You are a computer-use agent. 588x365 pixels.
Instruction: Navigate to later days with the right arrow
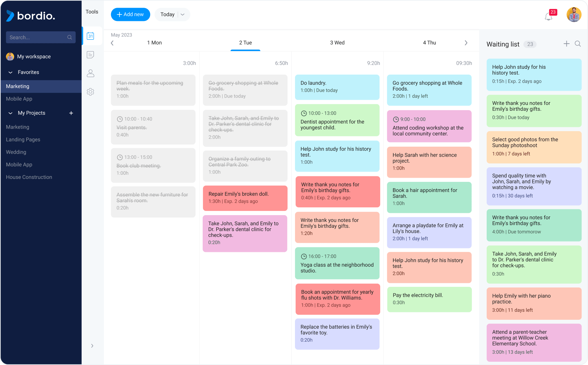coord(466,42)
